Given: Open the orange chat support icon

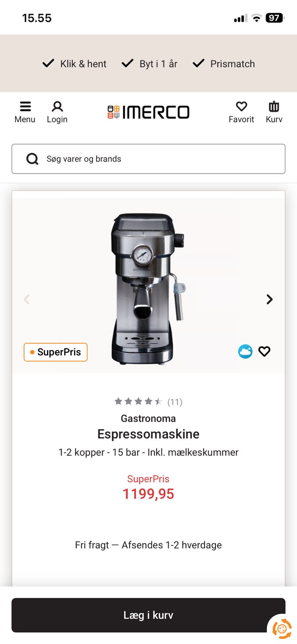Looking at the screenshot, I should pyautogui.click(x=282, y=628).
